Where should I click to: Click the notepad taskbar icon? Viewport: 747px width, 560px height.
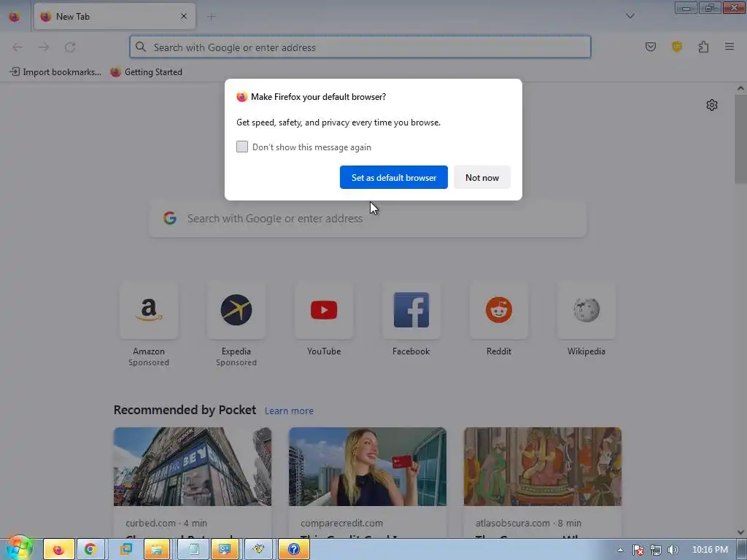(193, 550)
